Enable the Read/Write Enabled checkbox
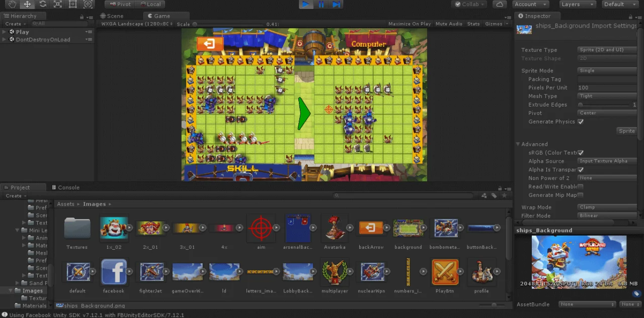Image resolution: width=644 pixels, height=318 pixels. click(581, 186)
